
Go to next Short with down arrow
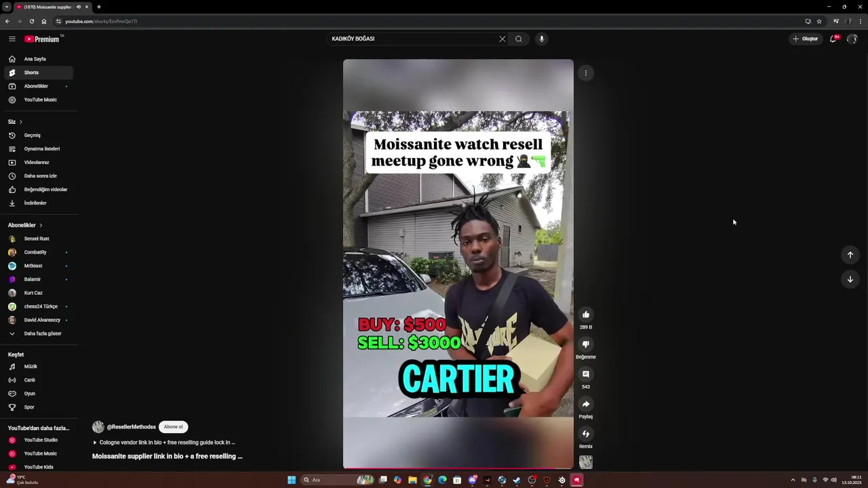pyautogui.click(x=850, y=279)
